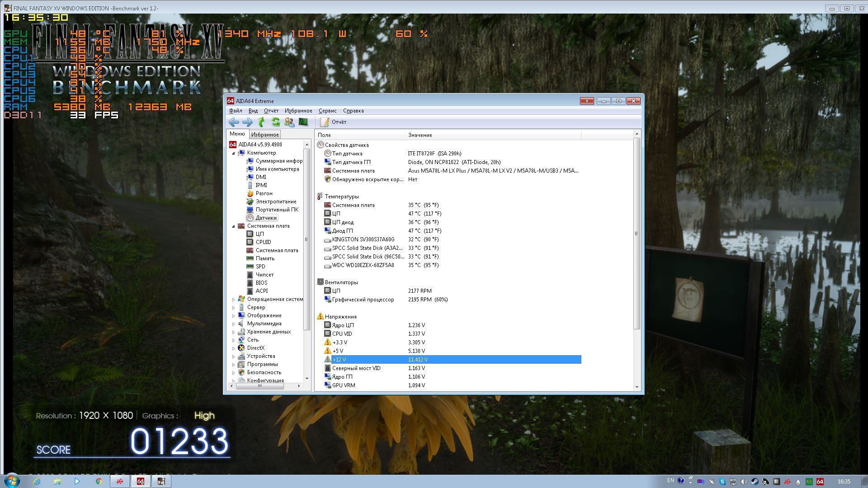Open the volume speaker tray icon
This screenshot has width=868, height=488.
pos(744,482)
